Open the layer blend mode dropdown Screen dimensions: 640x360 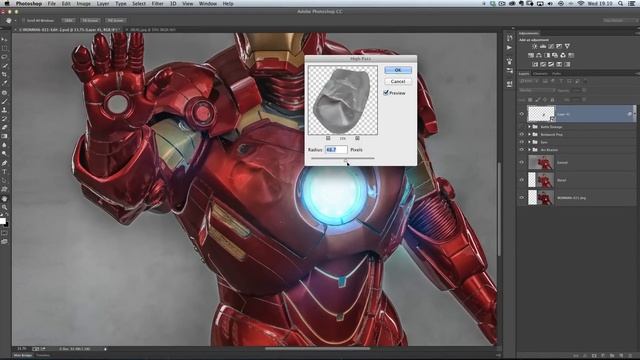coord(537,90)
